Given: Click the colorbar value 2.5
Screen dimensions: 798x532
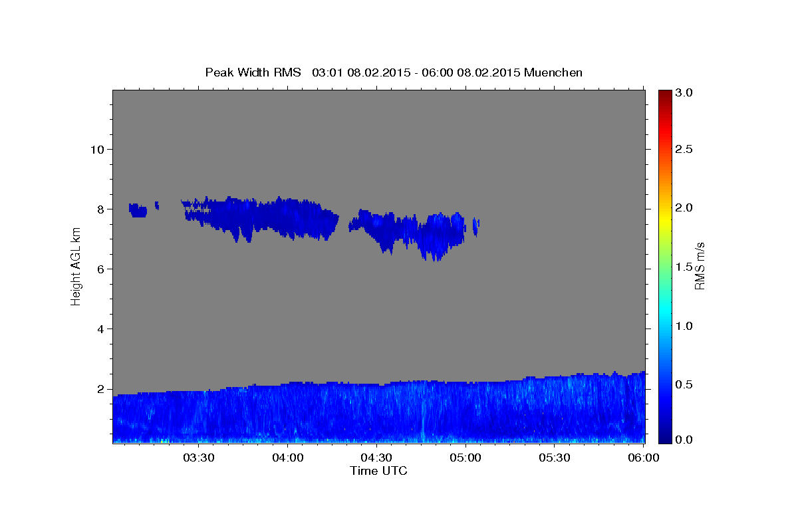Looking at the screenshot, I should coord(684,149).
